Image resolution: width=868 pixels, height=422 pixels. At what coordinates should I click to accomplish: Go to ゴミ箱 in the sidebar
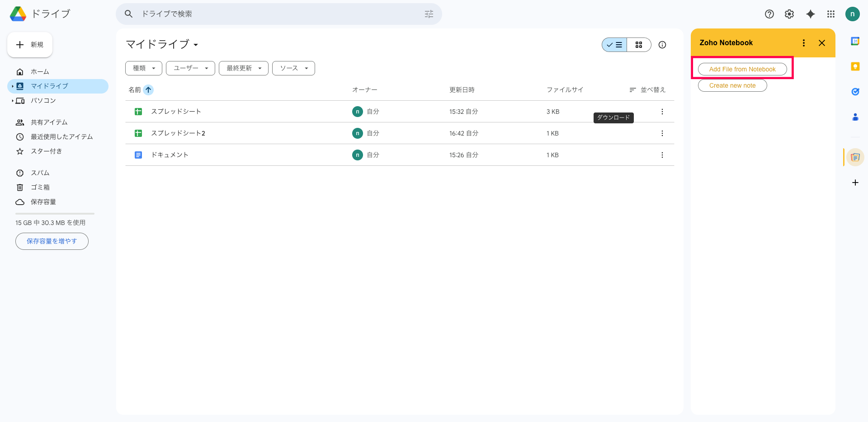tap(40, 188)
